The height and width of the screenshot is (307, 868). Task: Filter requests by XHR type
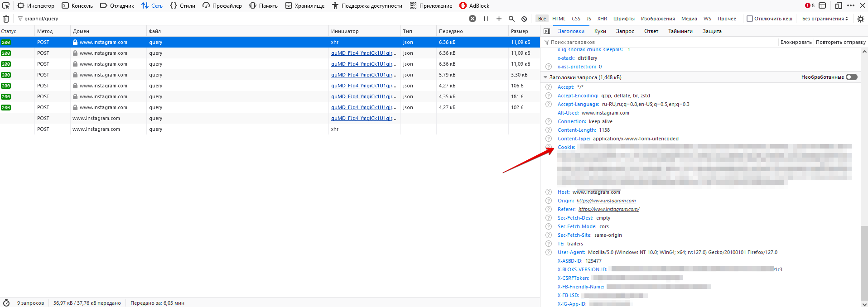602,19
